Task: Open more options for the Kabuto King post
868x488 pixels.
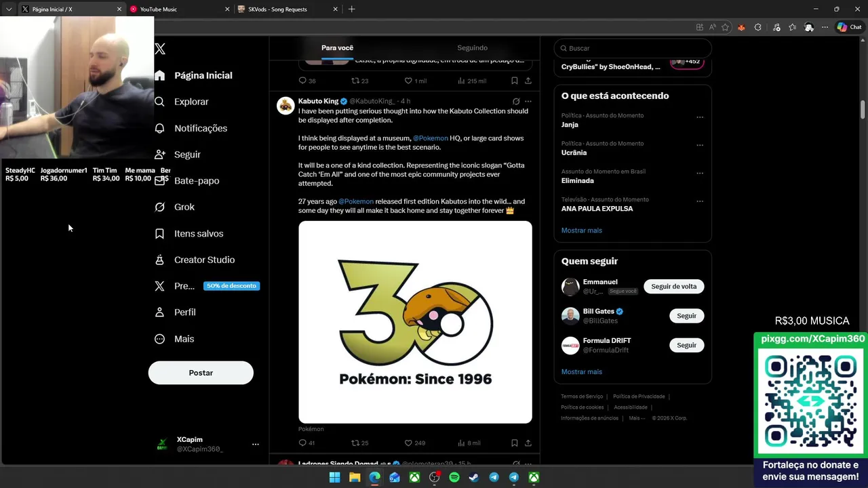Action: click(x=528, y=102)
